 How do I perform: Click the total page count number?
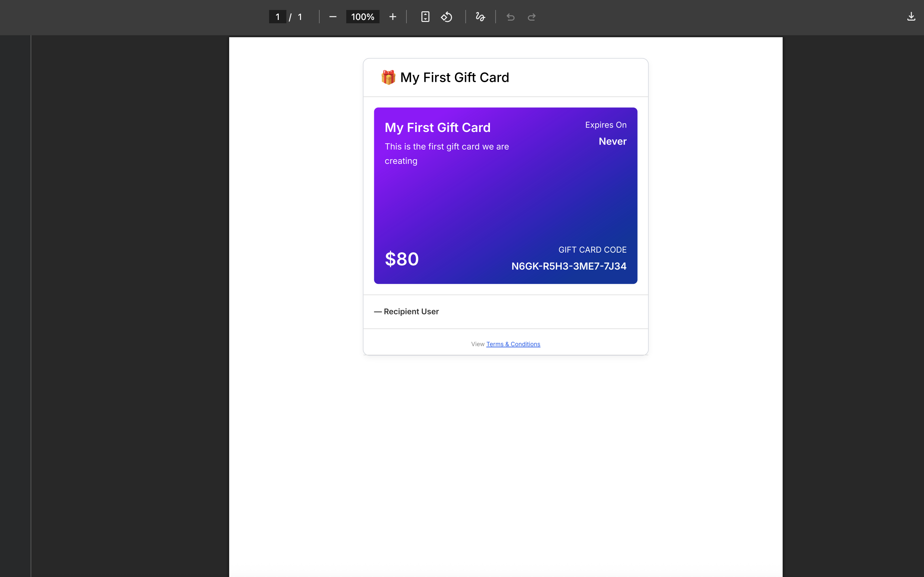300,17
